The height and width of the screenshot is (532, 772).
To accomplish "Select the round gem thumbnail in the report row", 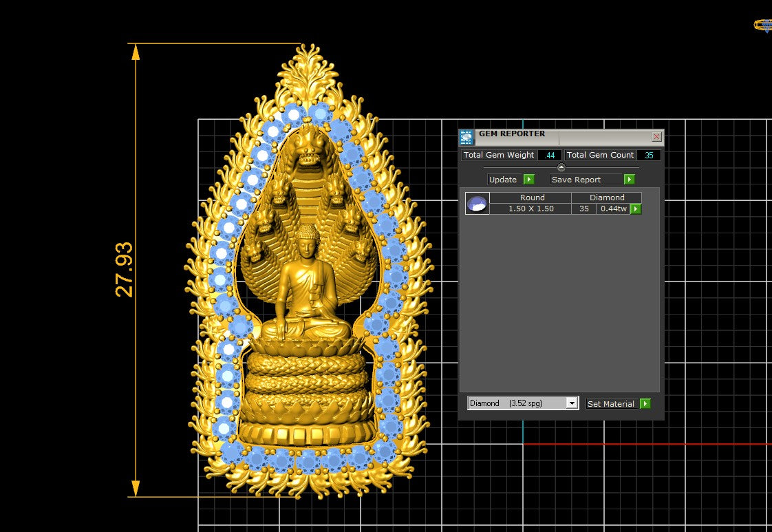I will (x=477, y=204).
